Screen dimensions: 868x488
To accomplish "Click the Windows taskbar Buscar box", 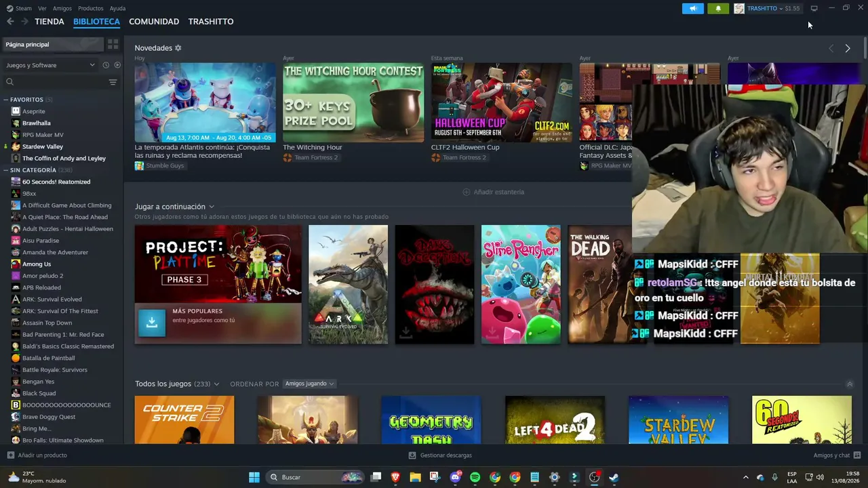I will pyautogui.click(x=315, y=477).
